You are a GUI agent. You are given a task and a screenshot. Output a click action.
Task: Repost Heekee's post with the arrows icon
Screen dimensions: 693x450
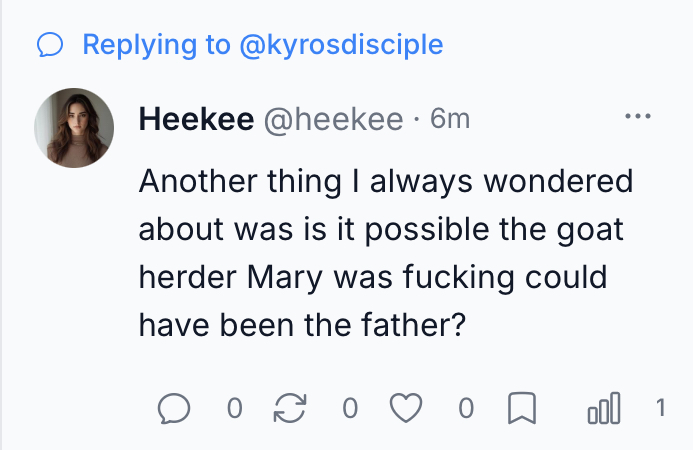point(290,408)
